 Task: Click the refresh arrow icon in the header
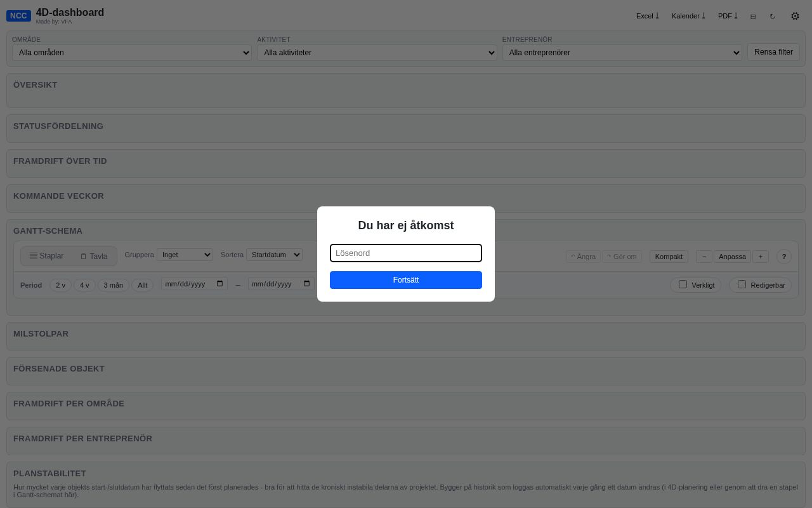click(x=772, y=17)
